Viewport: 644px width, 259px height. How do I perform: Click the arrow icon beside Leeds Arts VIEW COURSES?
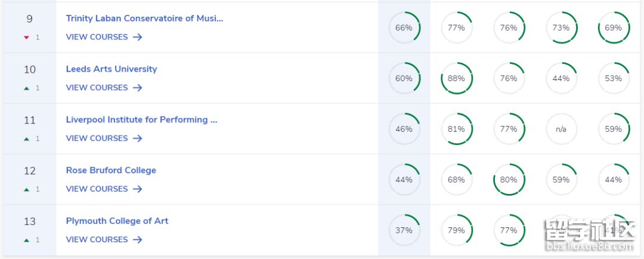138,88
